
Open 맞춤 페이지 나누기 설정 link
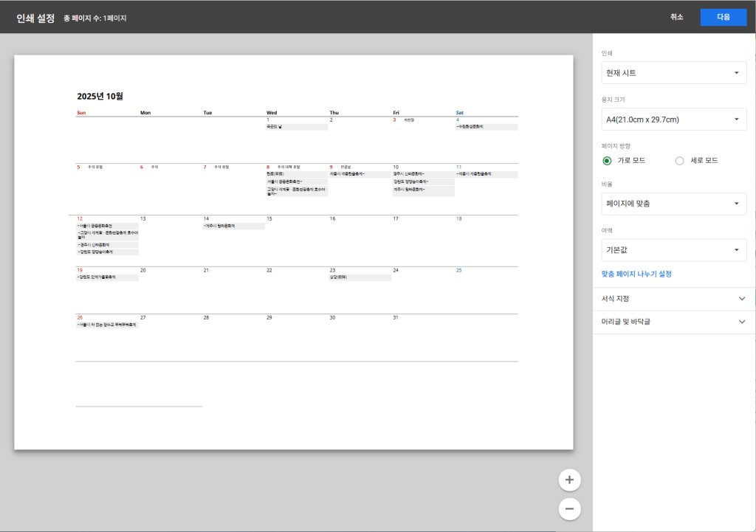point(636,274)
